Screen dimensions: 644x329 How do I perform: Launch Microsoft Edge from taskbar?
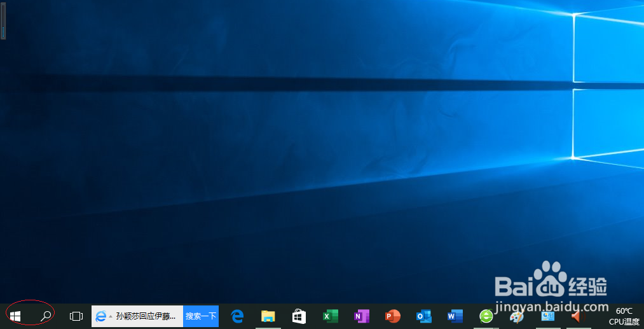pyautogui.click(x=237, y=316)
